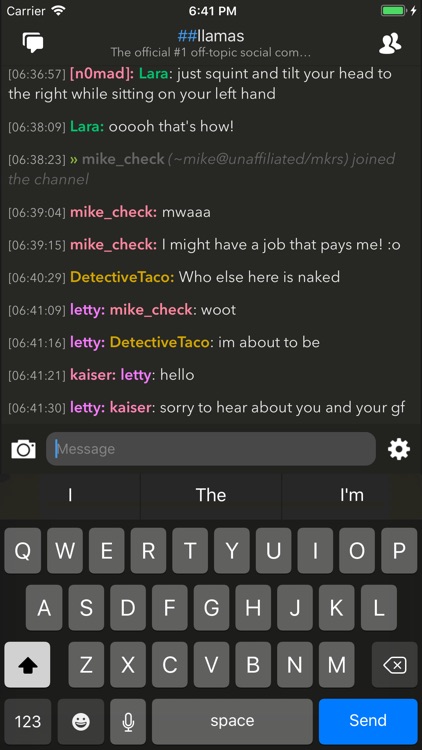Tap mike_check nickname in the join notice
Screen dimensions: 422x750
click(x=123, y=159)
